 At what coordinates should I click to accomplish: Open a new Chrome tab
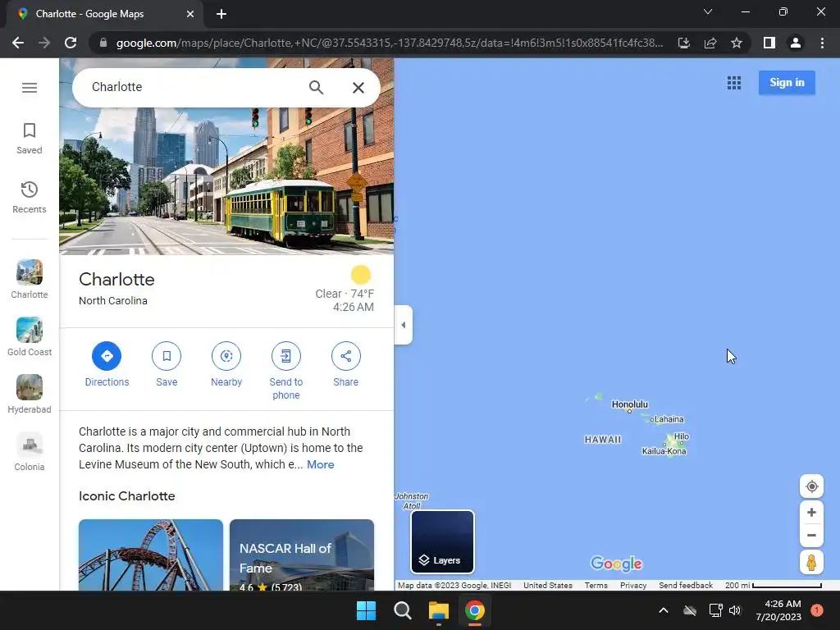(221, 14)
